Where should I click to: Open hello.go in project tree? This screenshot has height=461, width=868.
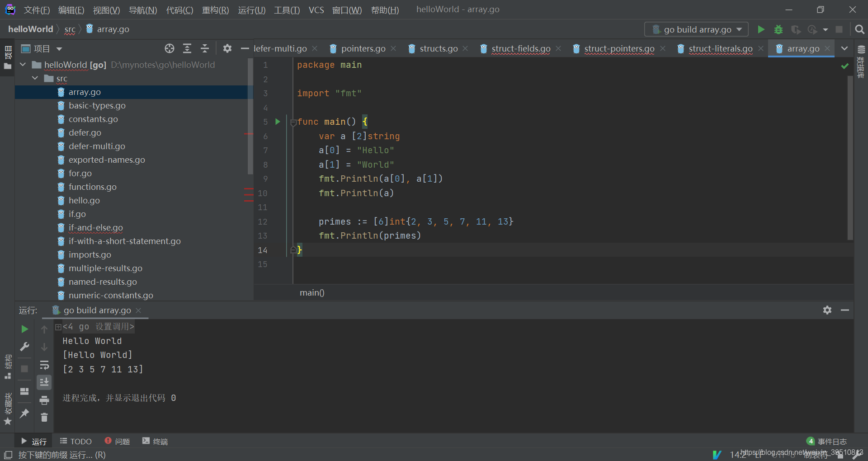click(84, 200)
